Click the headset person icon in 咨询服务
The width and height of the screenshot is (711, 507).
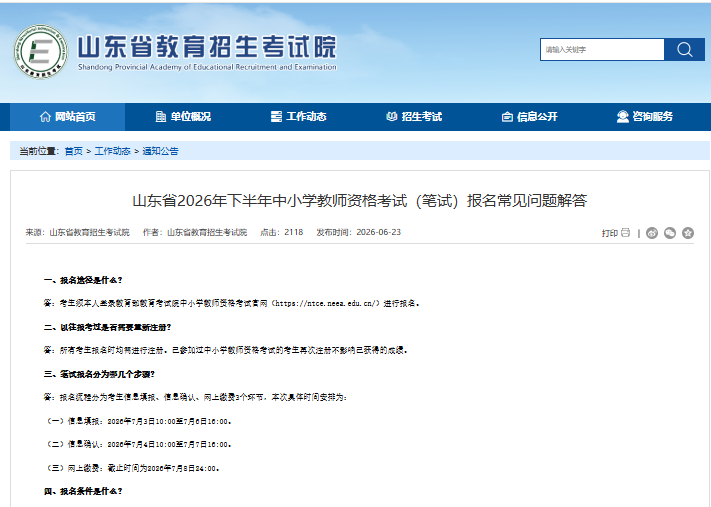(x=623, y=117)
